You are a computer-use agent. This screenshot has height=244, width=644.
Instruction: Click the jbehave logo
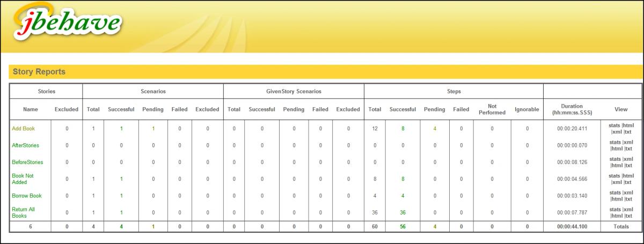click(67, 23)
